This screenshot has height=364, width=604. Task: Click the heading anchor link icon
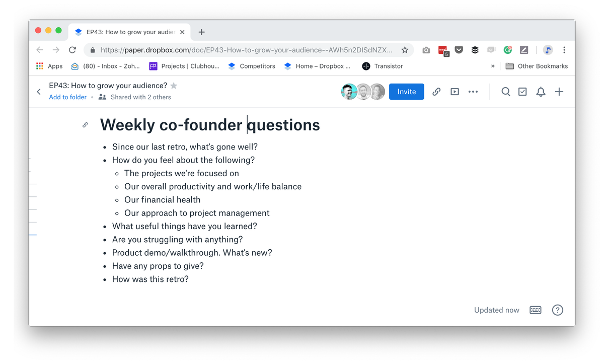(85, 125)
